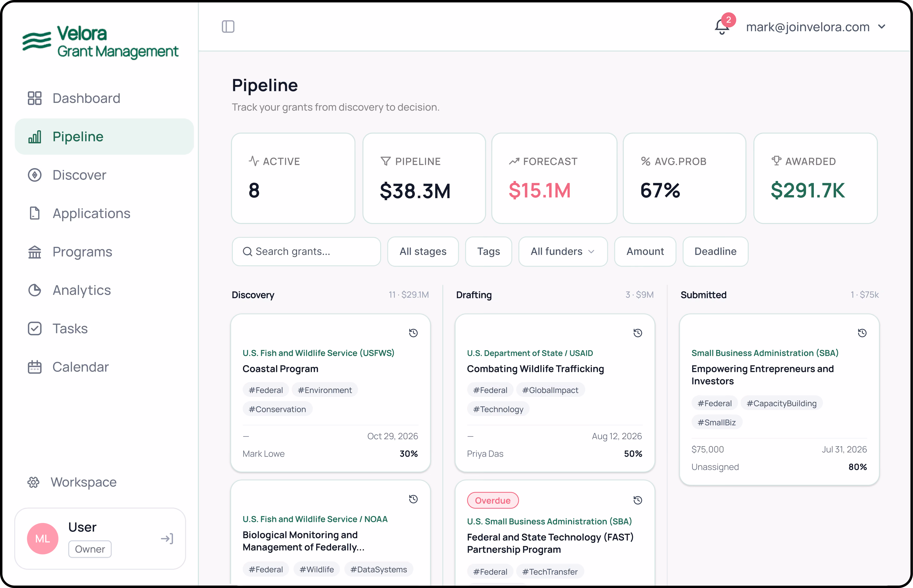Image resolution: width=913 pixels, height=588 pixels.
Task: Click the Analytics pie chart icon
Action: (34, 290)
